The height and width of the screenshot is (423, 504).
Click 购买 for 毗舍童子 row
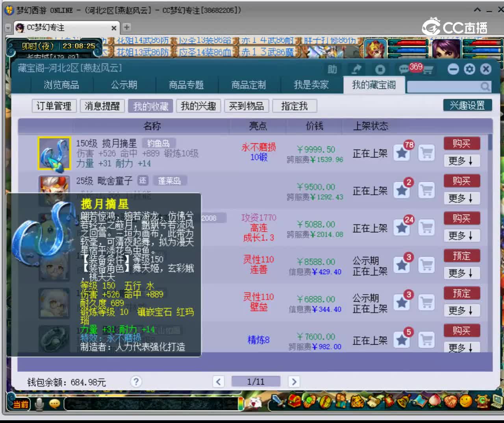462,181
